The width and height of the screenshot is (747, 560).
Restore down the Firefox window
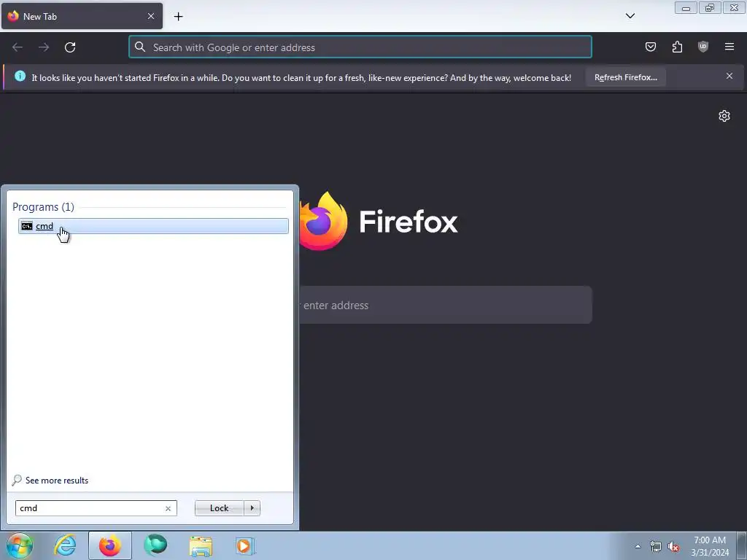(710, 8)
